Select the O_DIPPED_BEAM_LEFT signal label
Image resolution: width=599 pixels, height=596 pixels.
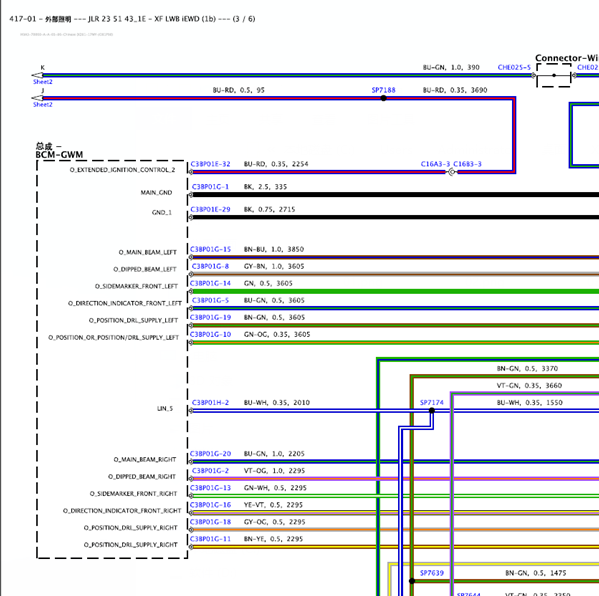[x=145, y=269]
